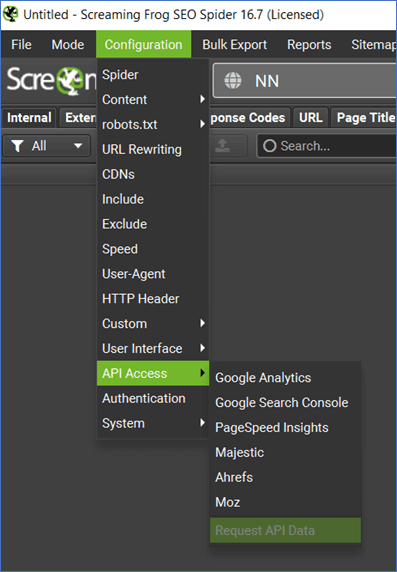The width and height of the screenshot is (397, 572).
Task: Click the search magnifier icon
Action: tap(269, 146)
